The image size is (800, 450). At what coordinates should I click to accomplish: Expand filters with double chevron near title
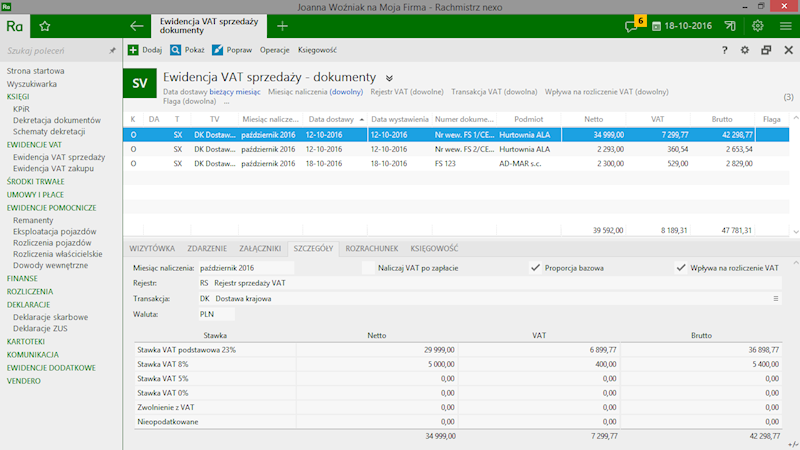click(389, 78)
